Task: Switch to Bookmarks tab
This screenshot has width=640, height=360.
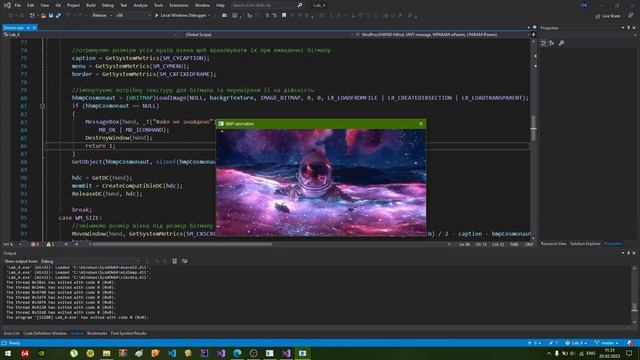Action: (97, 333)
